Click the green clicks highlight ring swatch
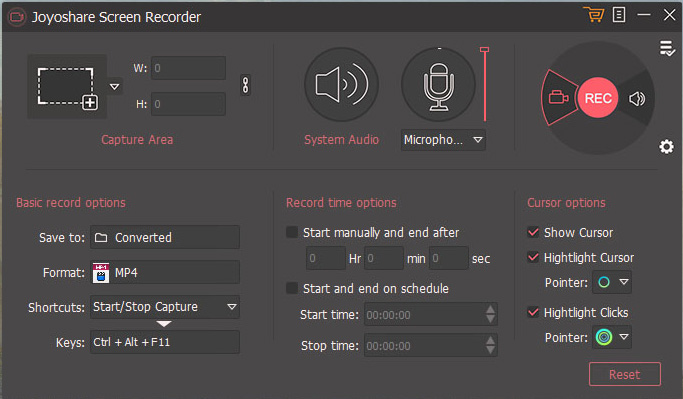 point(604,337)
